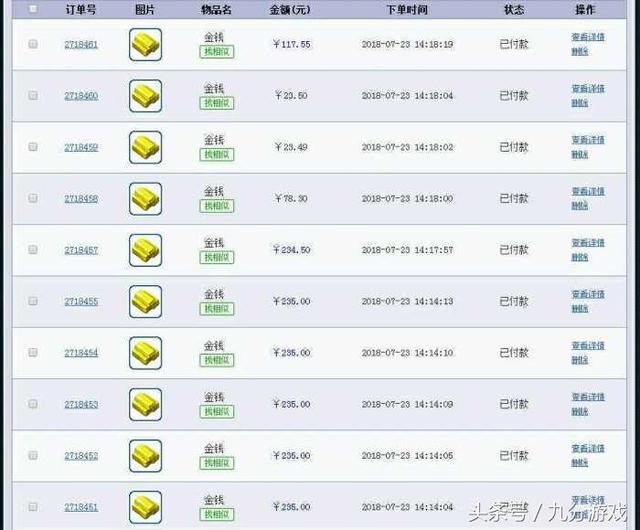Image resolution: width=640 pixels, height=530 pixels.
Task: Select the checkbox for order 2718458
Action: [33, 198]
